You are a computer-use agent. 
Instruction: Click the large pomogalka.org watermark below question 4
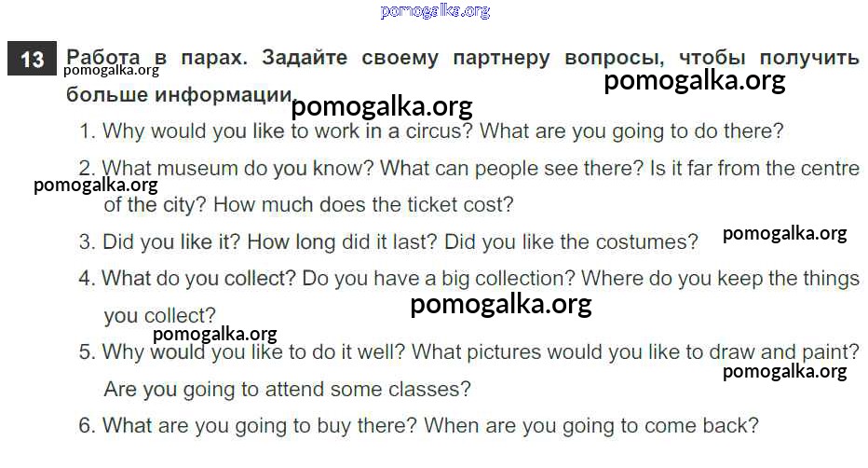point(500,304)
